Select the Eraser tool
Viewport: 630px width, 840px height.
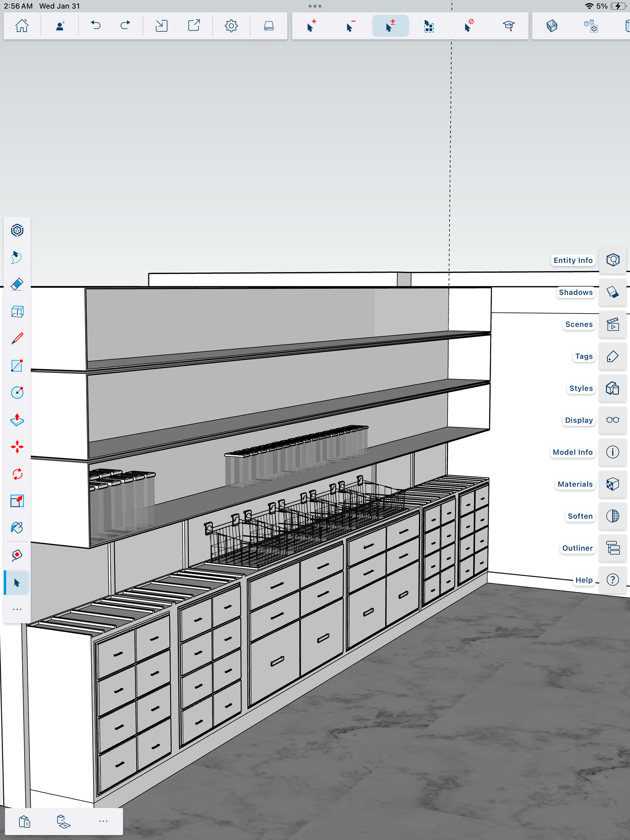[x=17, y=284]
